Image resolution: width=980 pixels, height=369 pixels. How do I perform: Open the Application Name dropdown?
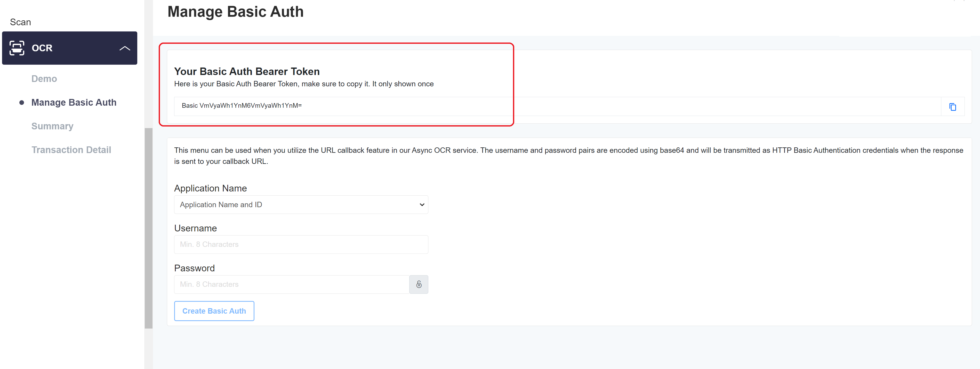(301, 204)
